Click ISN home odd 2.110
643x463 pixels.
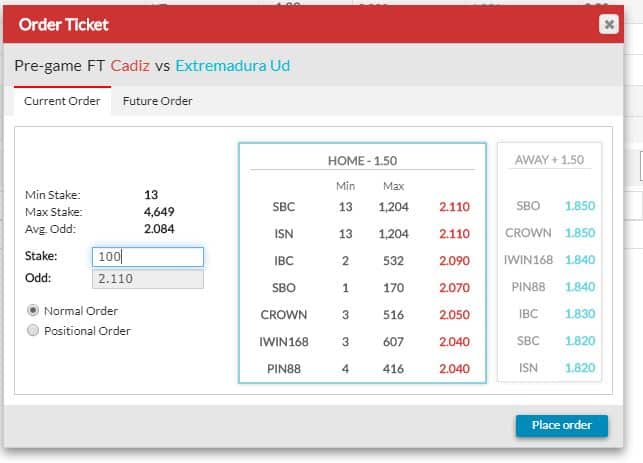pyautogui.click(x=454, y=234)
